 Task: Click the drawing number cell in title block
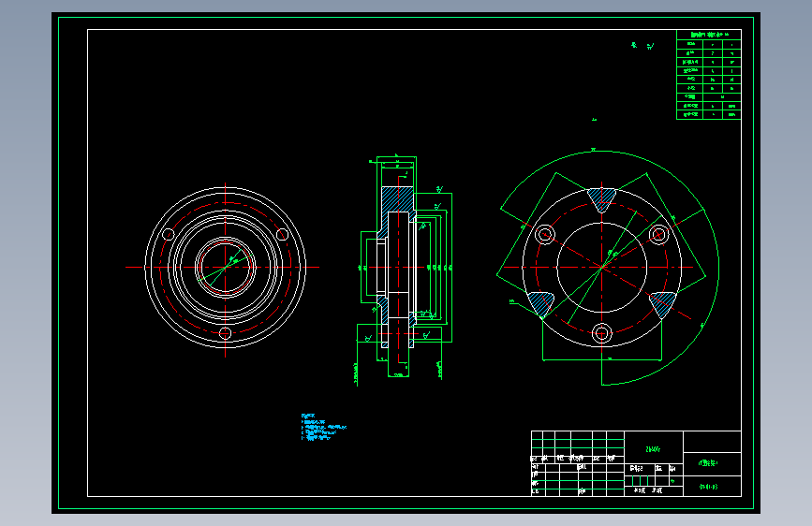point(712,486)
